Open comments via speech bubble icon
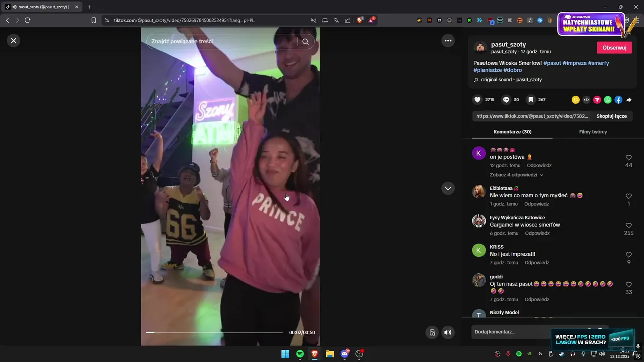The width and height of the screenshot is (644, 362). (506, 100)
